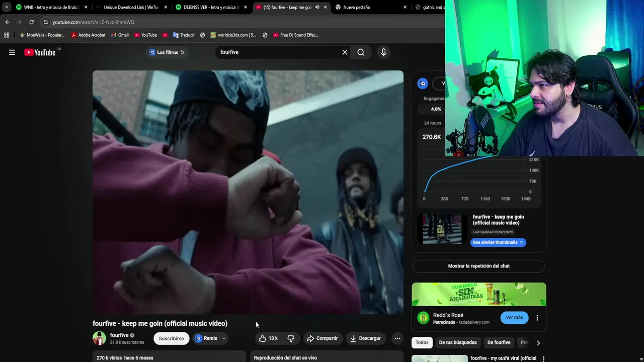644x362 pixels.
Task: Start voice search with microphone
Action: [383, 52]
